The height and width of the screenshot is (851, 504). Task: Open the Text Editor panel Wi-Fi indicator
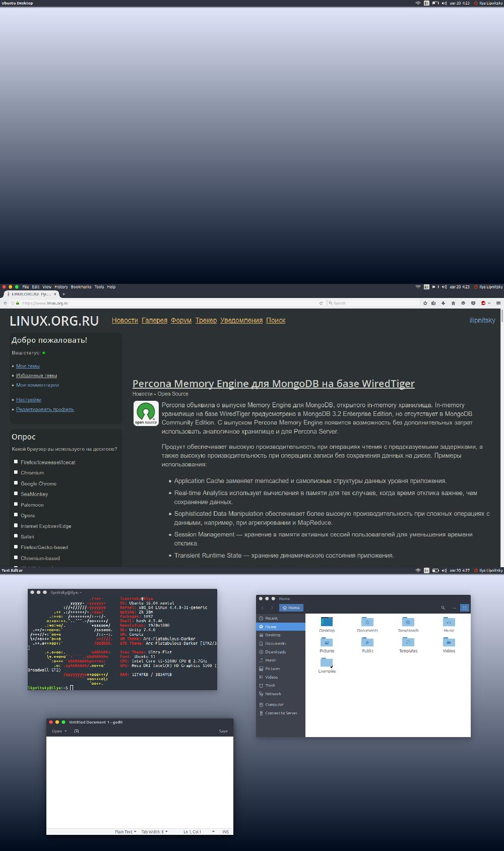pos(418,570)
